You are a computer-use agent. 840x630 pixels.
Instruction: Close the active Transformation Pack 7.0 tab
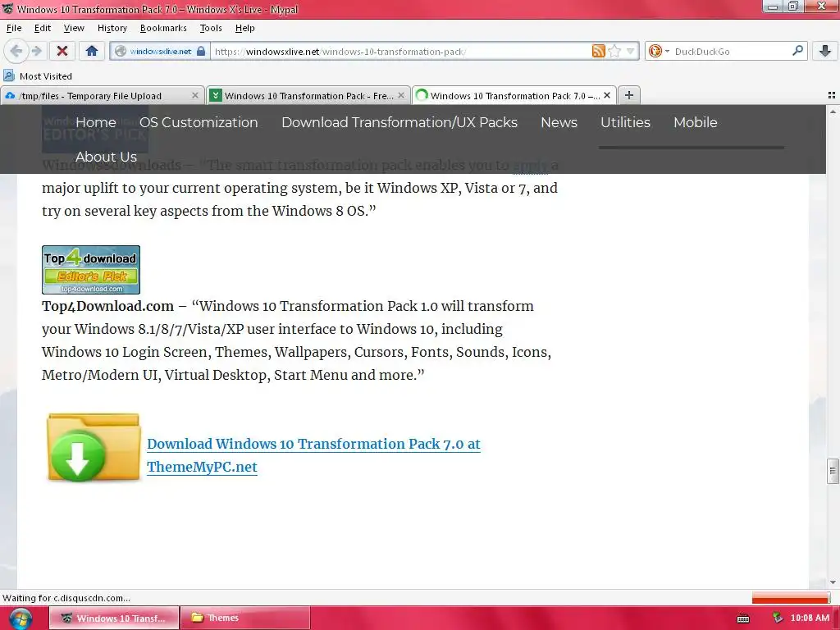pyautogui.click(x=606, y=95)
